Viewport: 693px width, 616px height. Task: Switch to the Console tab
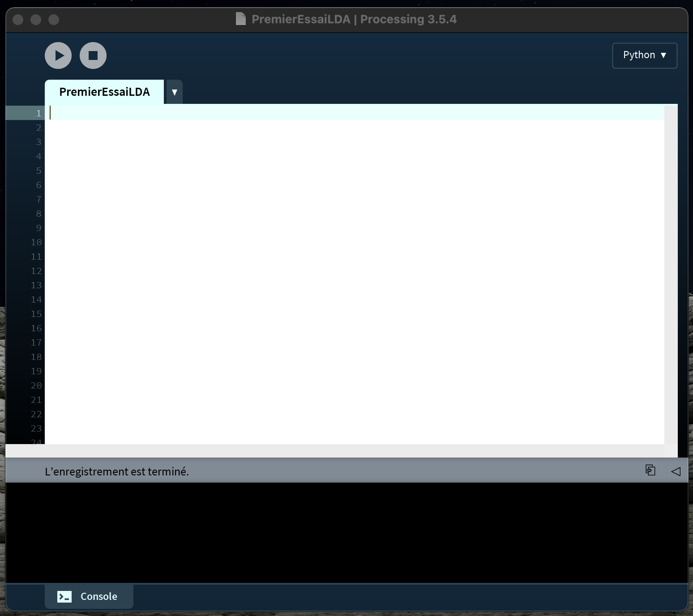89,596
